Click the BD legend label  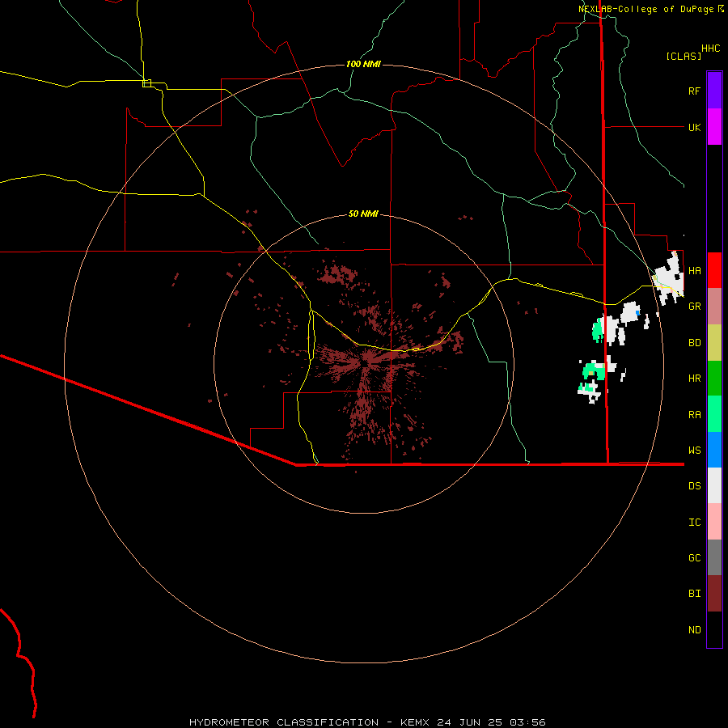point(695,343)
